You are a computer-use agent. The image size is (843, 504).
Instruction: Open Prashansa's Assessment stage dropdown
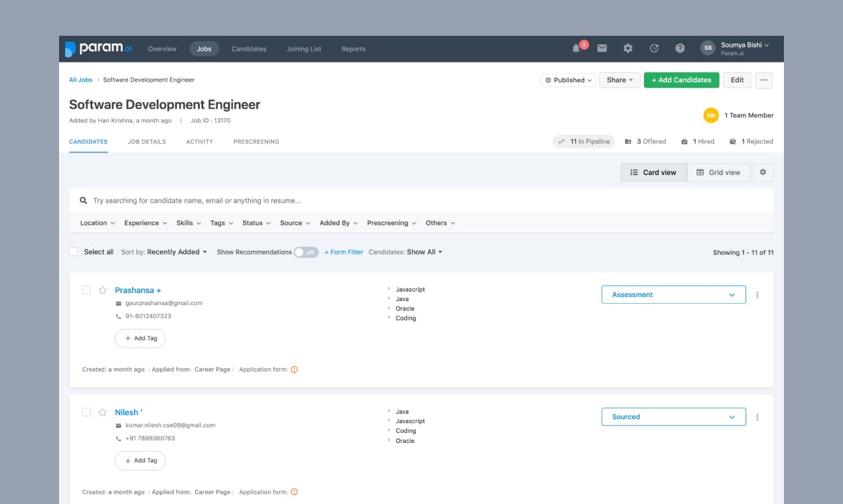[x=673, y=294]
